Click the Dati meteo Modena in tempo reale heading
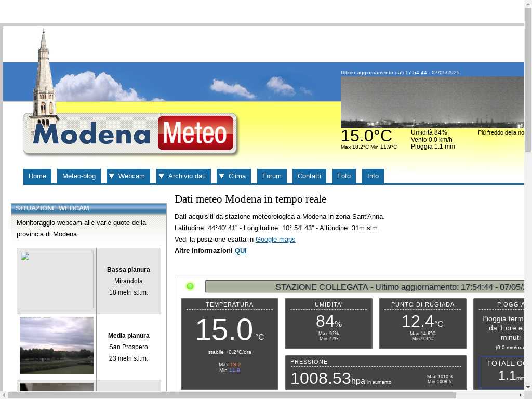532x399 pixels. [250, 199]
